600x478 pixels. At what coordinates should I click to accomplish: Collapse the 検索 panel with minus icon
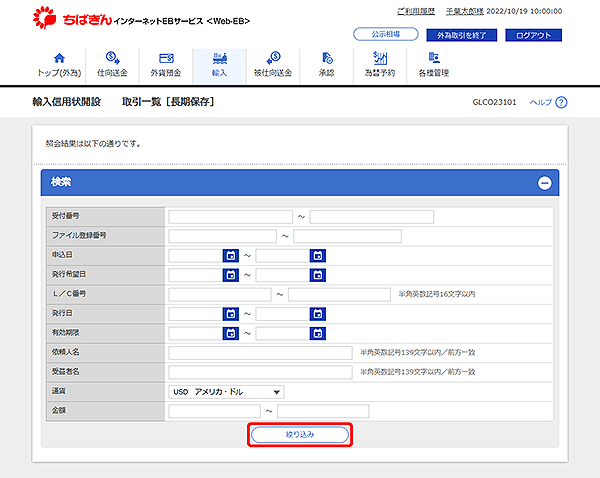point(545,183)
